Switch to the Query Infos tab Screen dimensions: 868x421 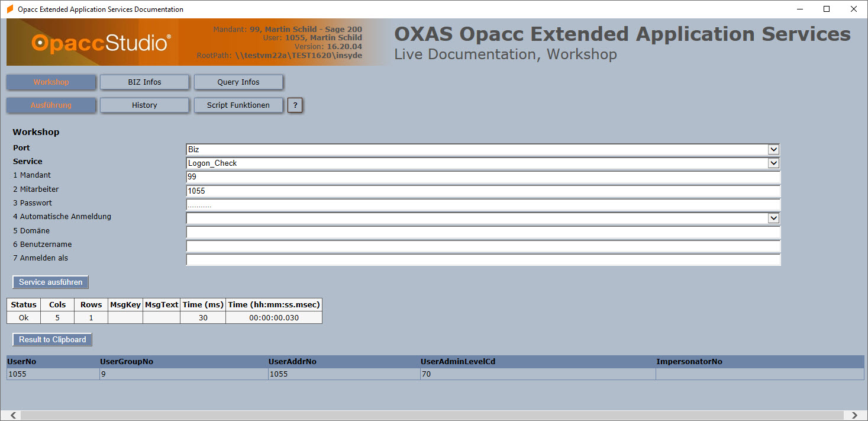238,82
